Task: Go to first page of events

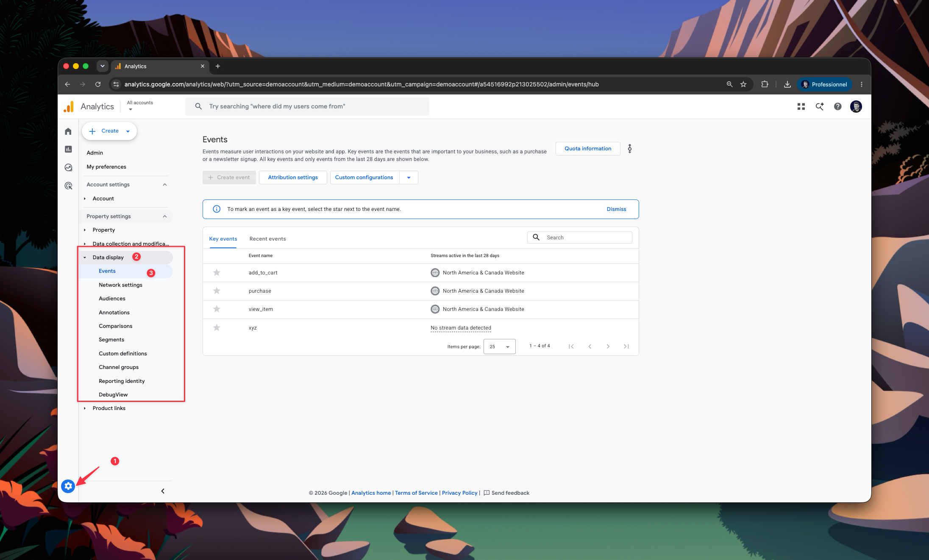Action: click(571, 347)
